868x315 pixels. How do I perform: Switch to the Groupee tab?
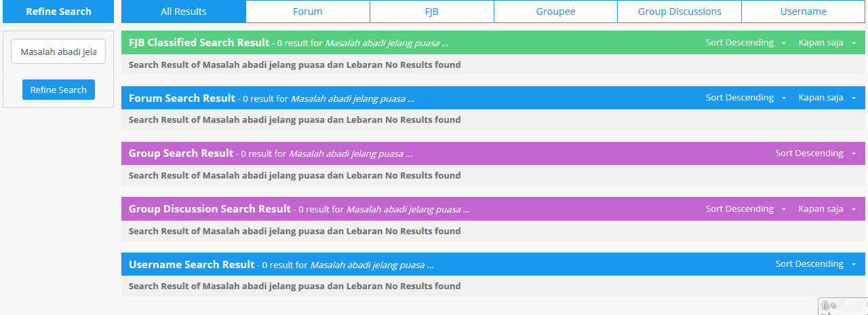click(555, 12)
